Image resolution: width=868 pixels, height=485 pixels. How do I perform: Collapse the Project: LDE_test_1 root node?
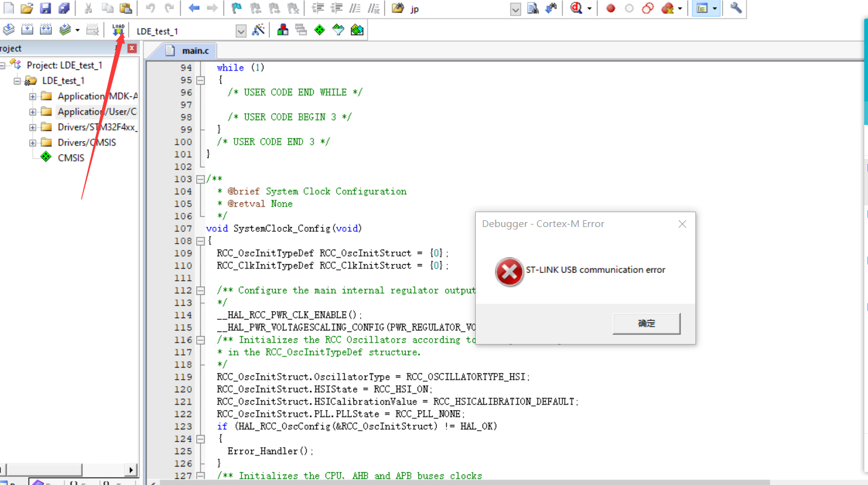click(x=2, y=65)
